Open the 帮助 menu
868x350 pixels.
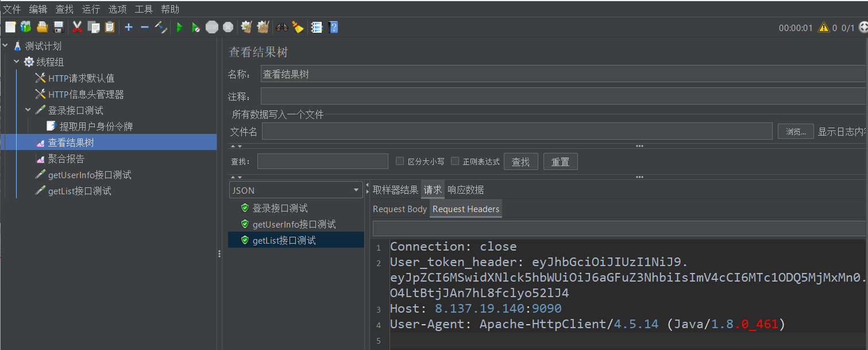[x=170, y=9]
